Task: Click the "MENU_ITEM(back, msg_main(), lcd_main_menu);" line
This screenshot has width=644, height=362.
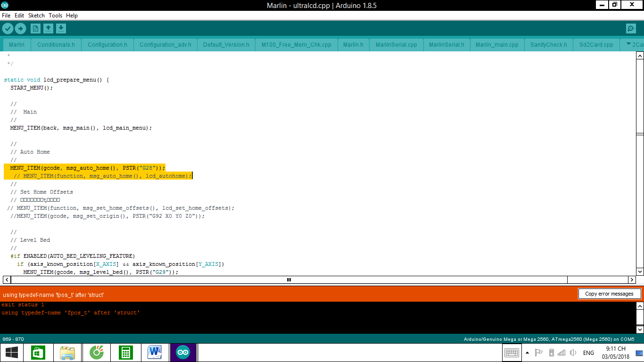Action: (81, 128)
